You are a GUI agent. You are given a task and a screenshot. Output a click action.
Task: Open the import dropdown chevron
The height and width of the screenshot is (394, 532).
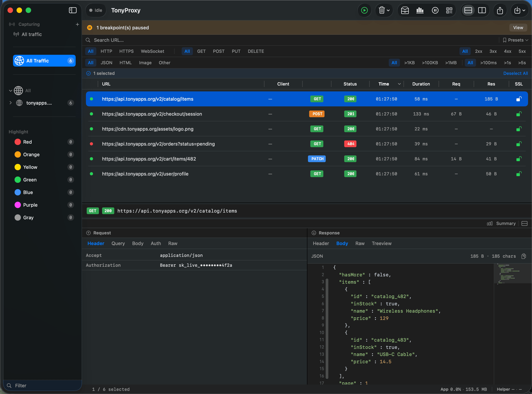coord(524,10)
